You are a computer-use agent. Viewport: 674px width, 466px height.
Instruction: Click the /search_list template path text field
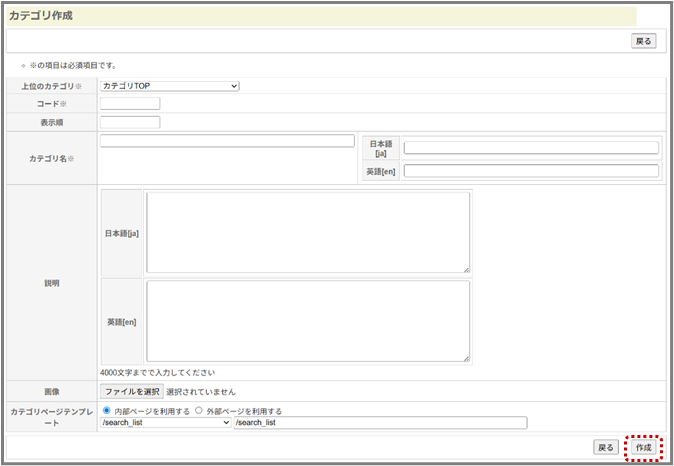point(380,423)
